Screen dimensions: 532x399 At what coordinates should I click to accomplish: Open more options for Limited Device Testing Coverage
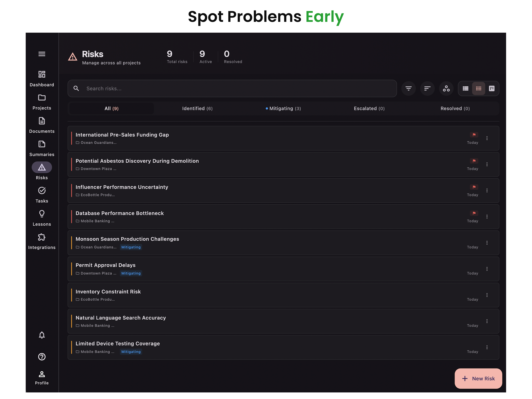[487, 347]
